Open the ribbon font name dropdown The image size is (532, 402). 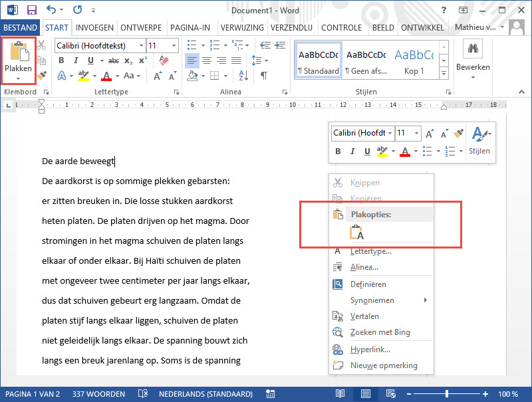[x=141, y=45]
